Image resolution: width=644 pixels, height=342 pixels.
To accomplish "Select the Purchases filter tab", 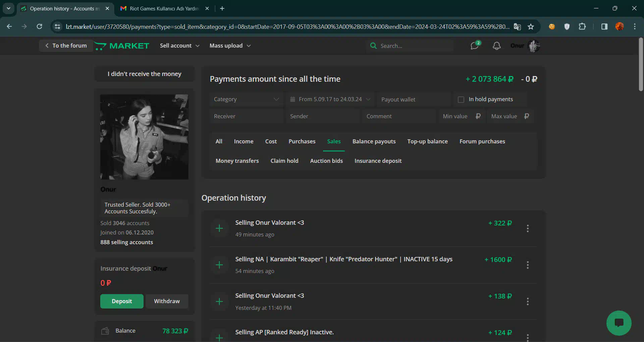I will (x=302, y=141).
